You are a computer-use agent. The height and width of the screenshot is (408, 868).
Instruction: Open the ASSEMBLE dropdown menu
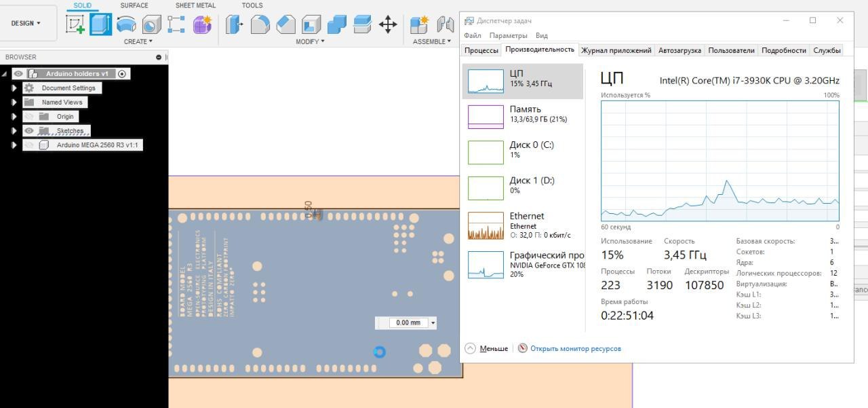pyautogui.click(x=432, y=41)
